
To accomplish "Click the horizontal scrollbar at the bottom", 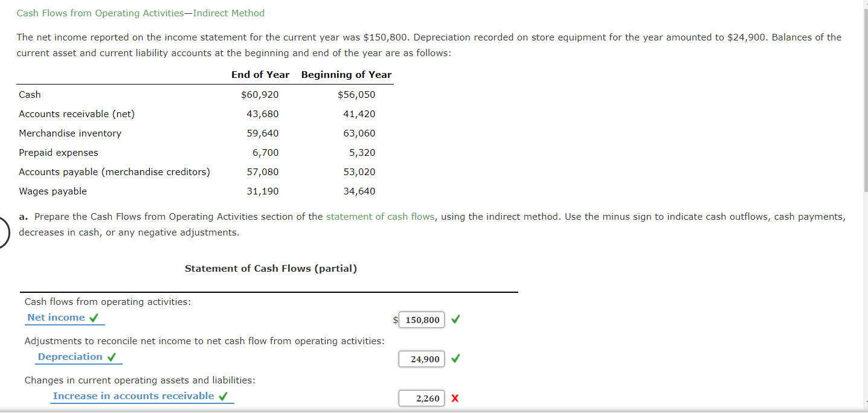I will [423, 411].
